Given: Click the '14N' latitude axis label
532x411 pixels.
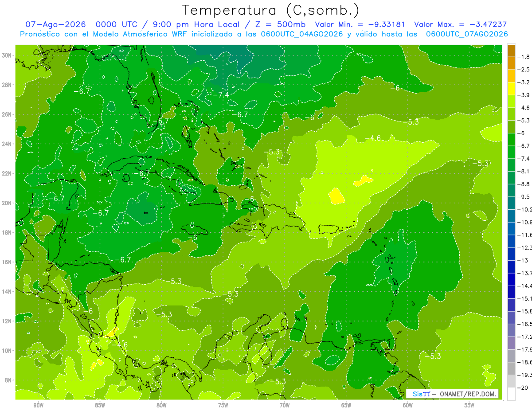Looking at the screenshot, I should [8, 291].
